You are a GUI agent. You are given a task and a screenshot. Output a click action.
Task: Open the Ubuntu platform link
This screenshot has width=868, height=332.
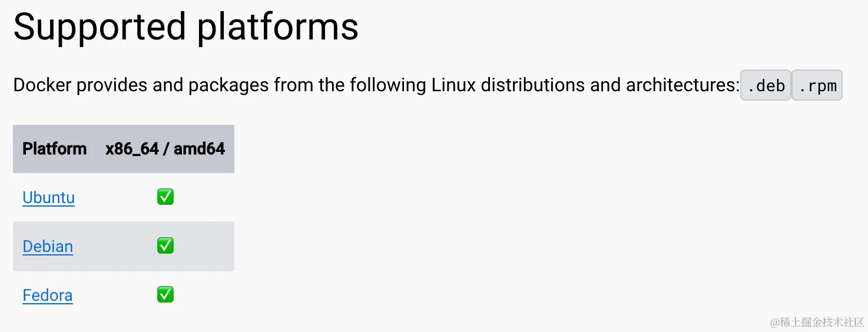pos(48,197)
